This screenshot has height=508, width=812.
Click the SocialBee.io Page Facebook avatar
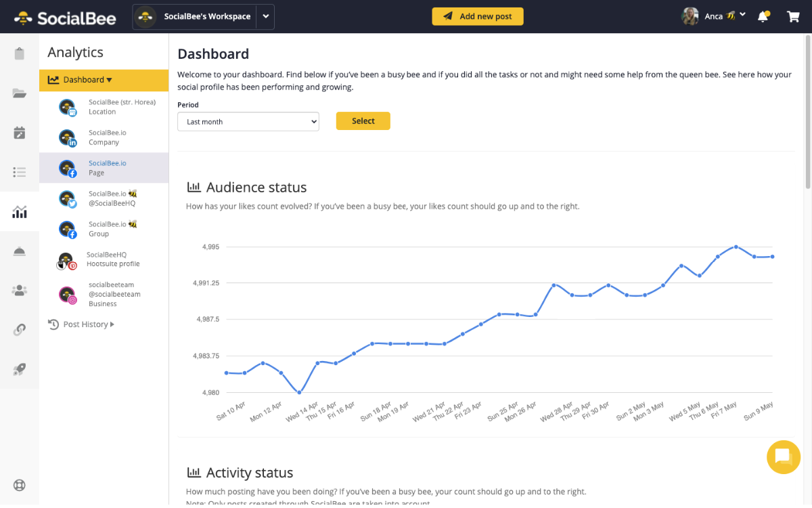(x=68, y=169)
